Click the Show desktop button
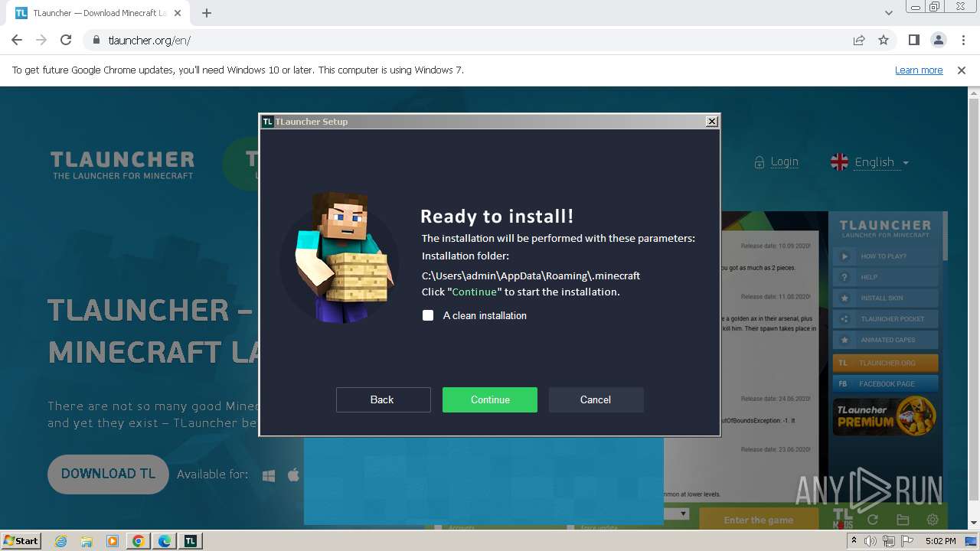The width and height of the screenshot is (980, 551). [x=972, y=541]
